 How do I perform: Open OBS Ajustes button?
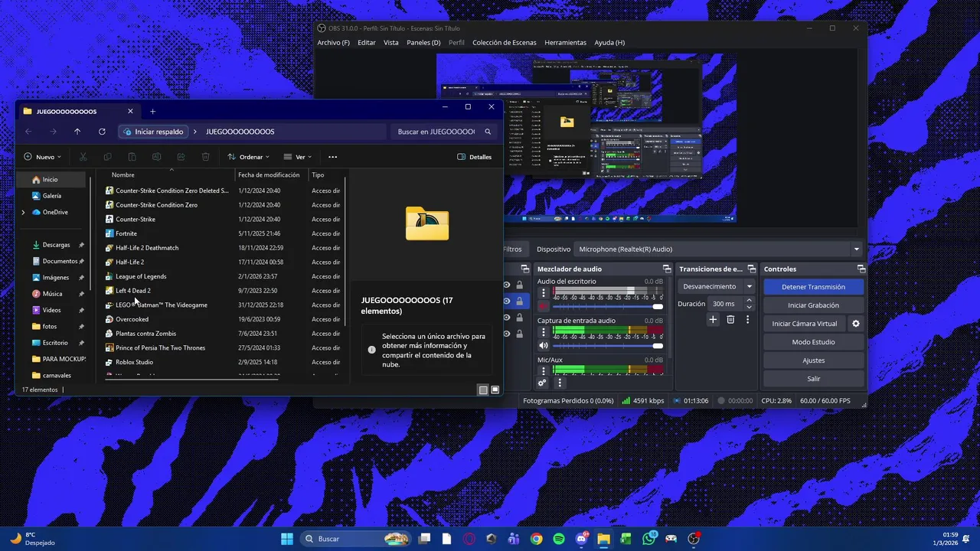pyautogui.click(x=813, y=360)
